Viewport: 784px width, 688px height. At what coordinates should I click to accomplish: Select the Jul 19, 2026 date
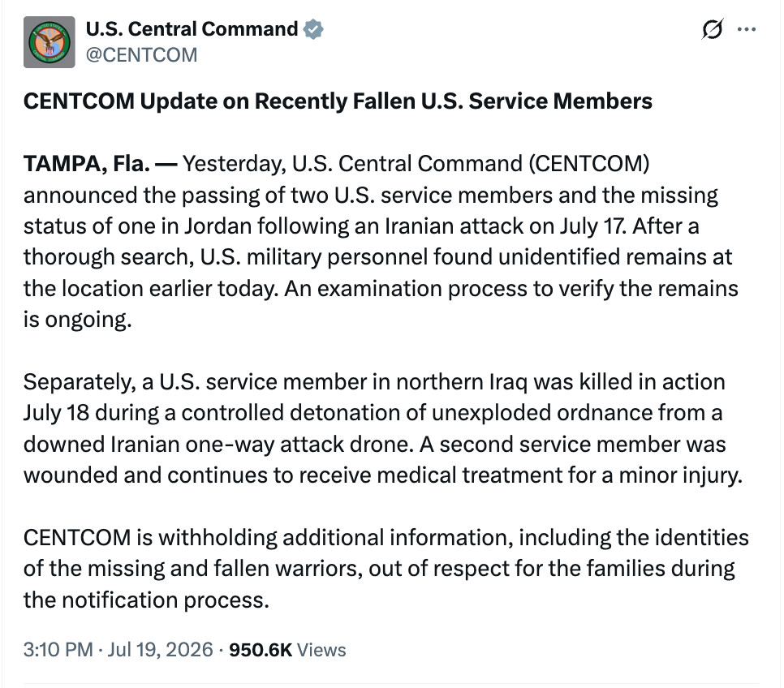[x=160, y=650]
